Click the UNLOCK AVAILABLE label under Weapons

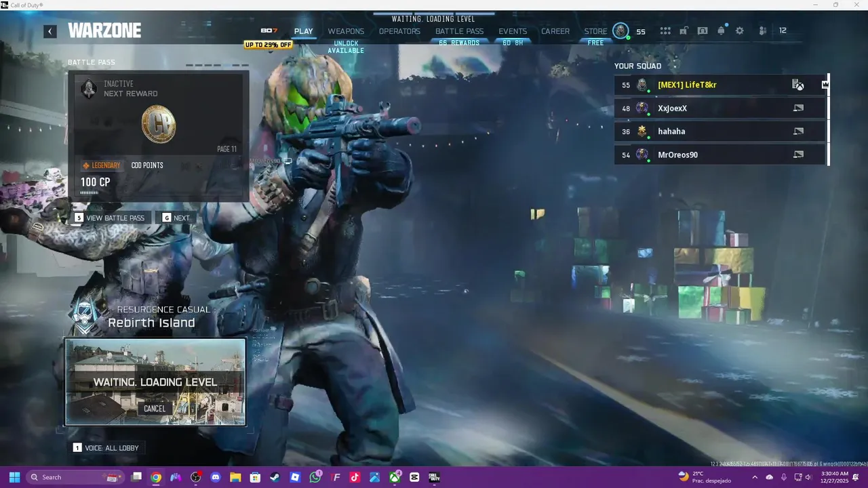(x=346, y=47)
